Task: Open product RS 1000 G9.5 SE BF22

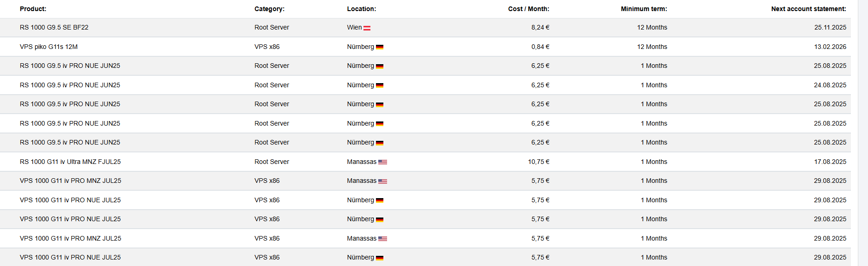Action: point(54,27)
